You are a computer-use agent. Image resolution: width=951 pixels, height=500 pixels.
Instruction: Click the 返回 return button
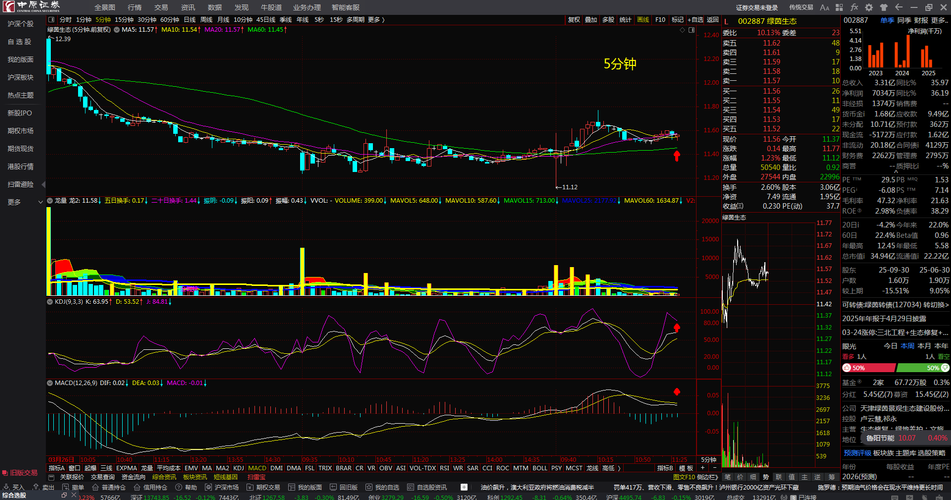[x=713, y=20]
